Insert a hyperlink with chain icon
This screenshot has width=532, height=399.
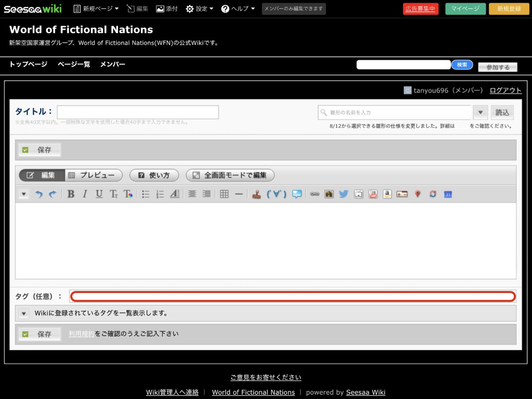click(314, 194)
